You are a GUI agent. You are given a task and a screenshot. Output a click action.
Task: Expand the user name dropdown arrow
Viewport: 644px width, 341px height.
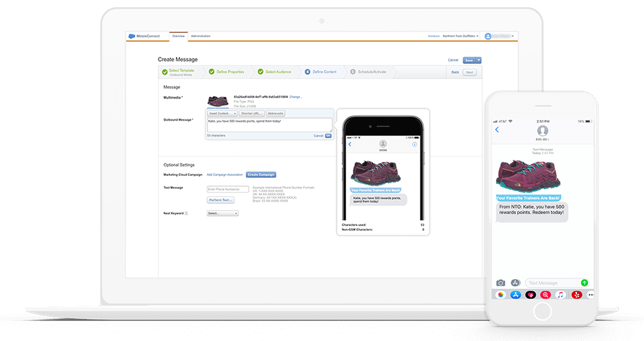[x=513, y=36]
